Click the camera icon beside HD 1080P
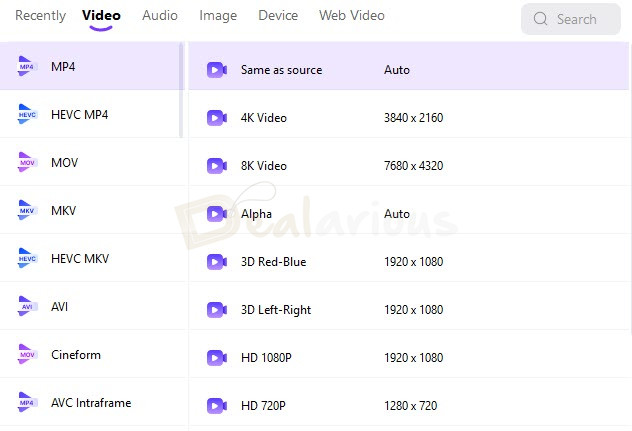This screenshot has width=632, height=431. (x=217, y=358)
